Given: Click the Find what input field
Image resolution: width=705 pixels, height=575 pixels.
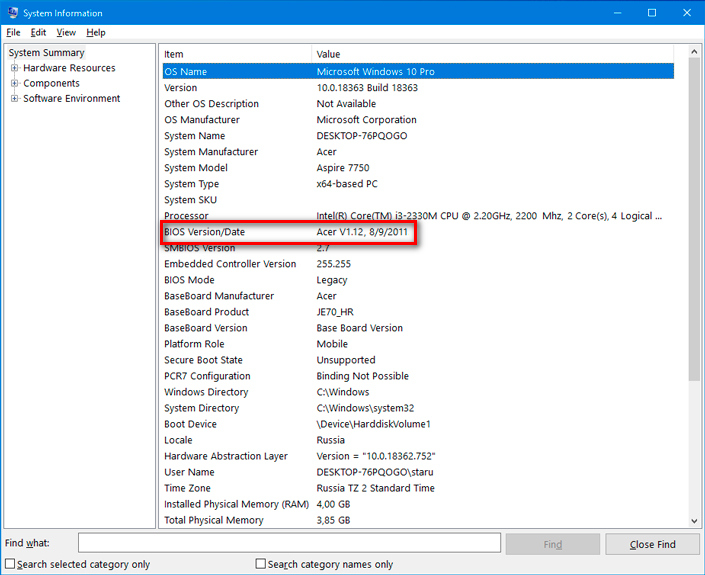Looking at the screenshot, I should pyautogui.click(x=289, y=543).
